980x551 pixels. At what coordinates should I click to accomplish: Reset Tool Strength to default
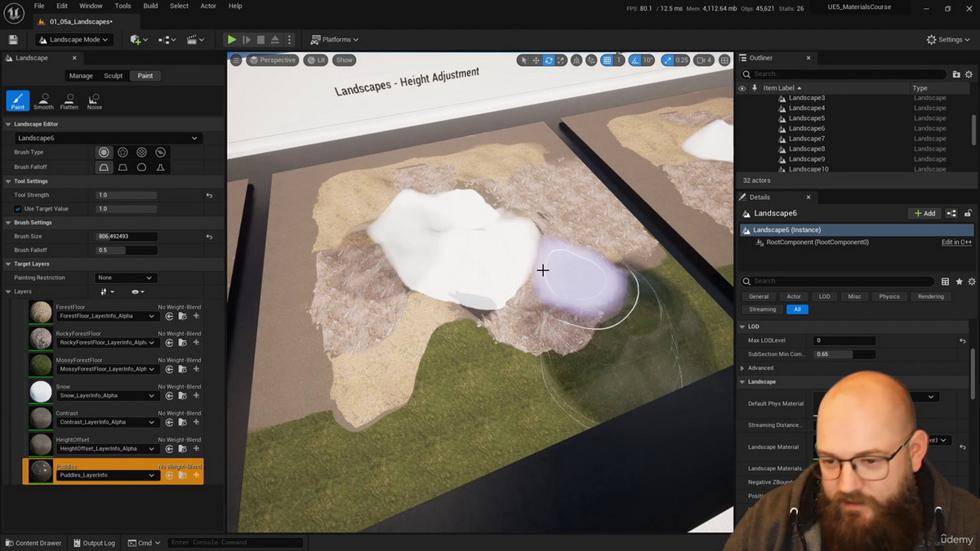tap(209, 195)
